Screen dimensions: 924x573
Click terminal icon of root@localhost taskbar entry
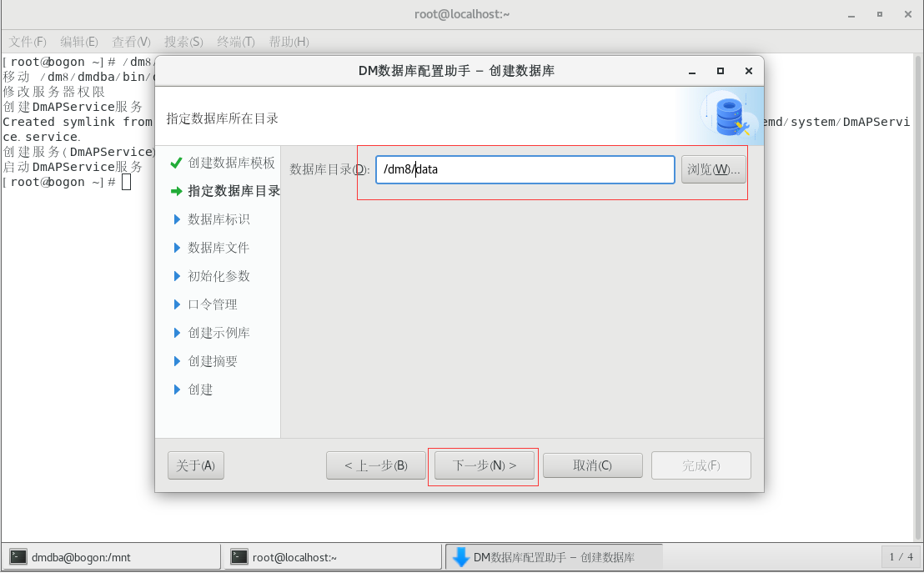[x=239, y=556]
